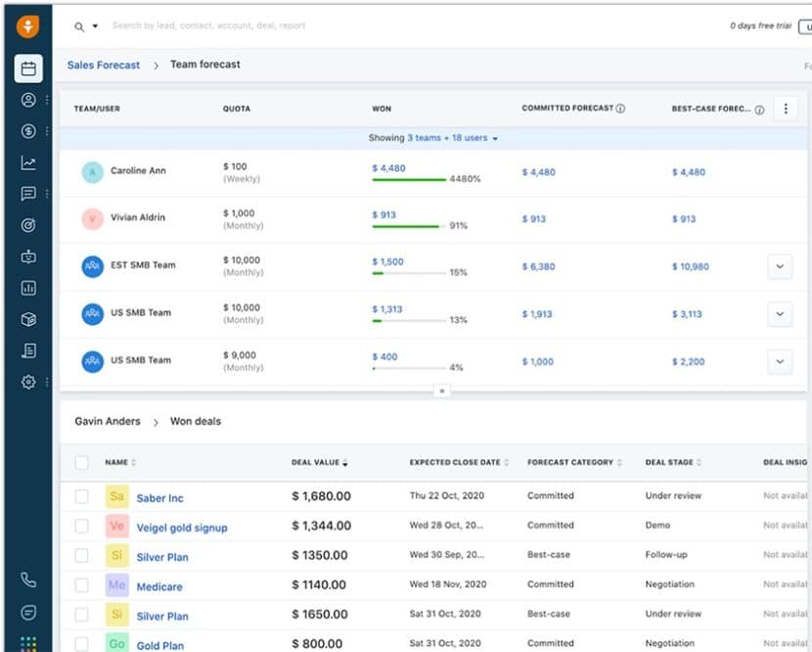The image size is (812, 652).
Task: Open the Conversations chat icon in sidebar
Action: (28, 193)
